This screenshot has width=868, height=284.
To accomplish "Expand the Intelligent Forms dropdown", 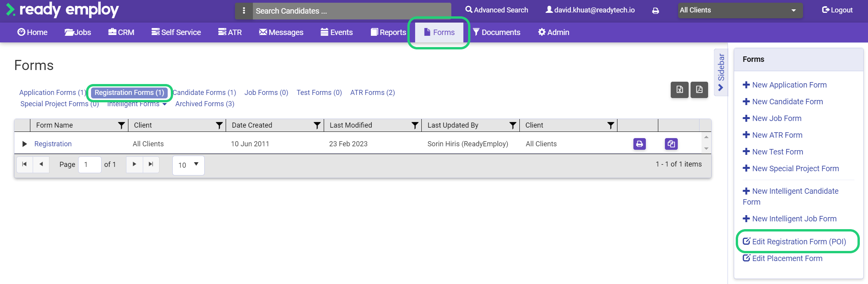I will [x=137, y=104].
